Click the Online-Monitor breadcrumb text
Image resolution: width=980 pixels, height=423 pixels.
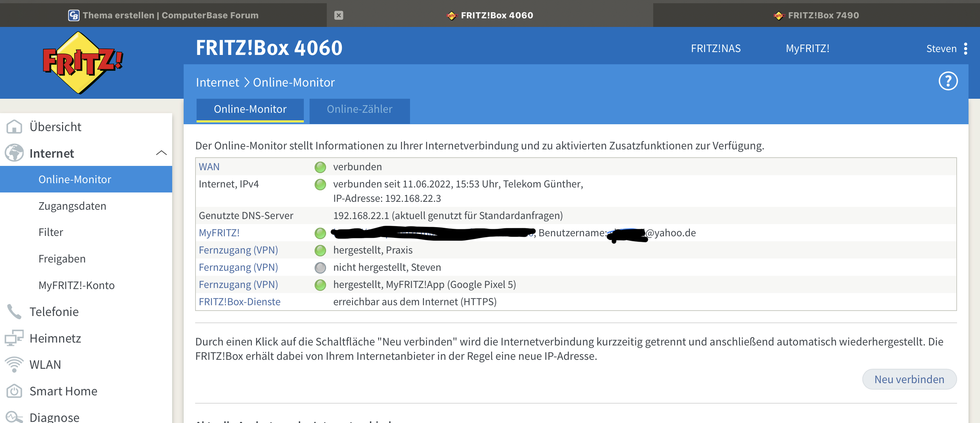click(294, 82)
